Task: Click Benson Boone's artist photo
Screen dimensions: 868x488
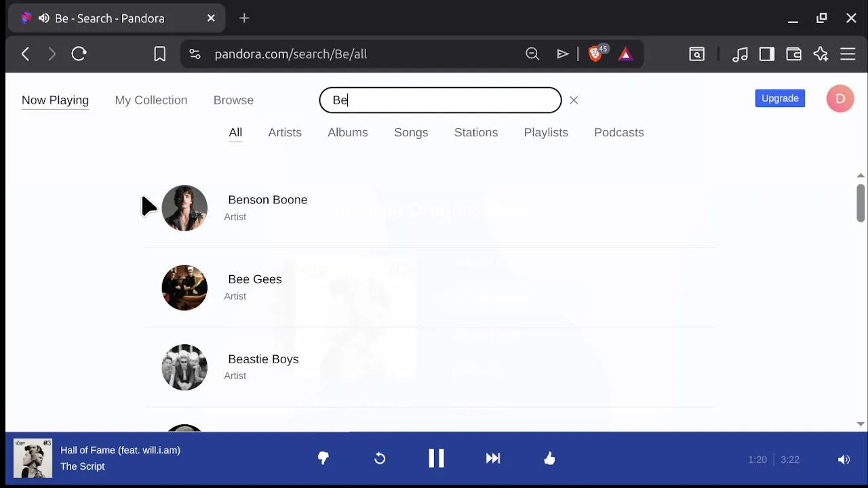Action: 184,208
